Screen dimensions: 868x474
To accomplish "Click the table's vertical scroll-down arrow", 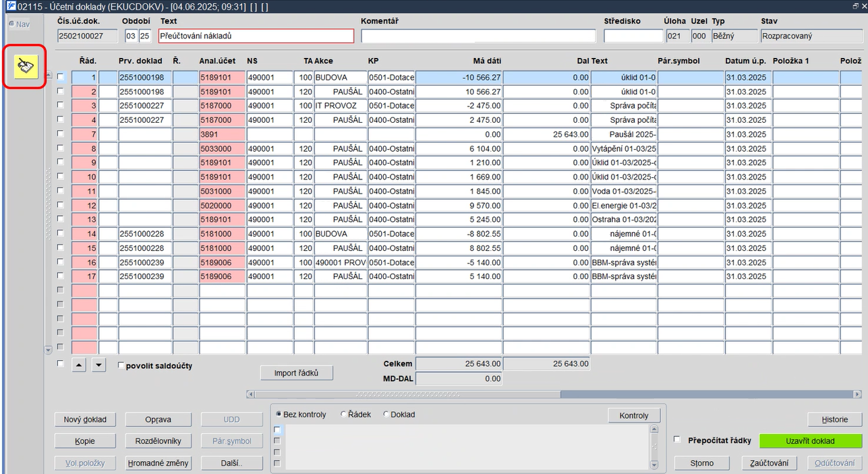I will (47, 350).
